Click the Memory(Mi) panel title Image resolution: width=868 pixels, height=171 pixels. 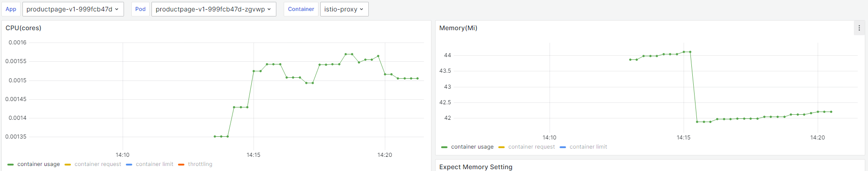click(x=458, y=28)
